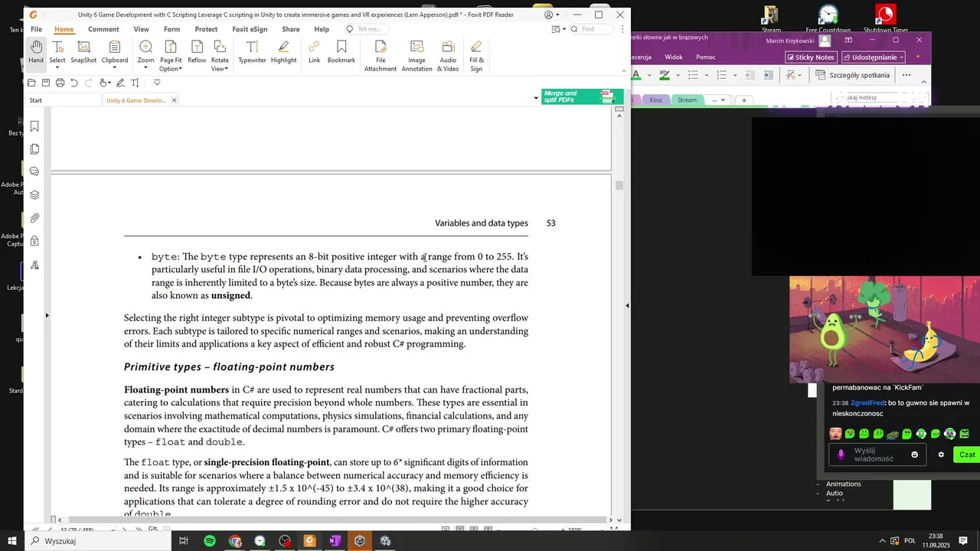Select the Stream section tab in OneNote
The image size is (980, 551).
[687, 100]
